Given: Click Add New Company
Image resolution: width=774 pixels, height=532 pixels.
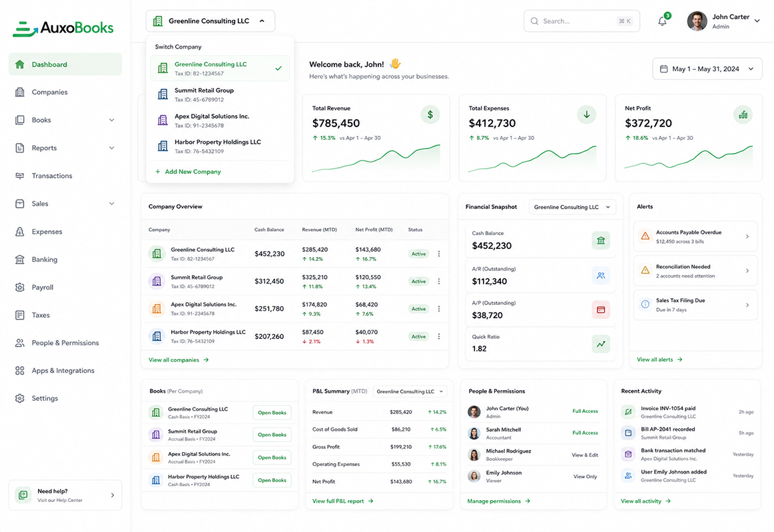Looking at the screenshot, I should coord(188,172).
